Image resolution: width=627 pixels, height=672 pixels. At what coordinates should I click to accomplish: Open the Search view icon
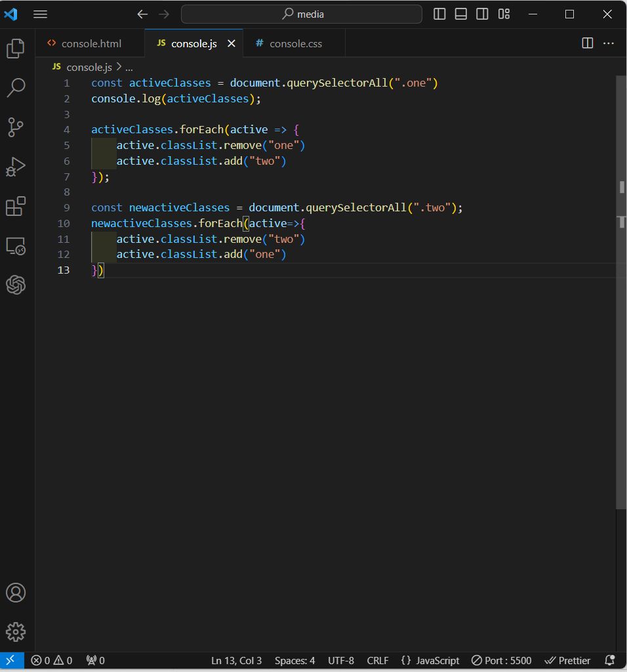click(x=16, y=87)
